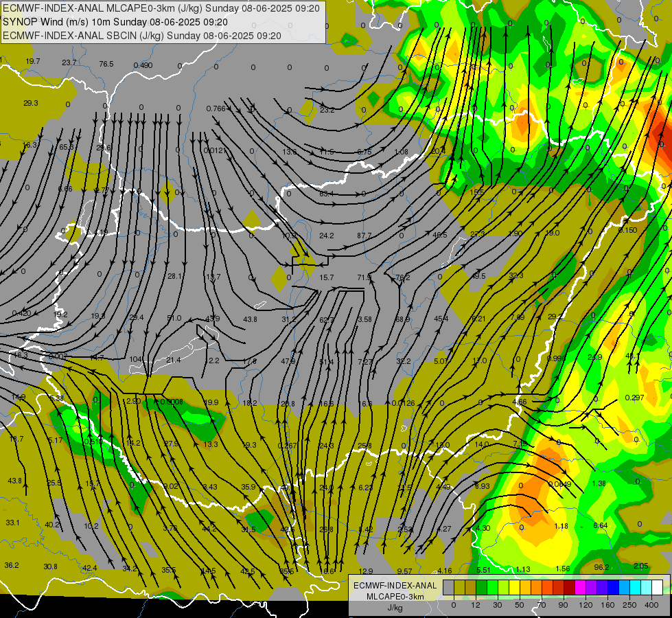Screen dimensions: 672x618
Task: Click the ECMWF-INDEX-ANAL legend label
Action: pyautogui.click(x=395, y=586)
